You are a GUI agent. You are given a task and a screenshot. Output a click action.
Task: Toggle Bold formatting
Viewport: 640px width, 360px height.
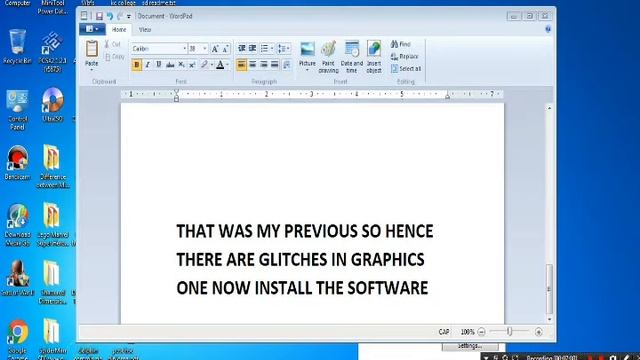137,65
